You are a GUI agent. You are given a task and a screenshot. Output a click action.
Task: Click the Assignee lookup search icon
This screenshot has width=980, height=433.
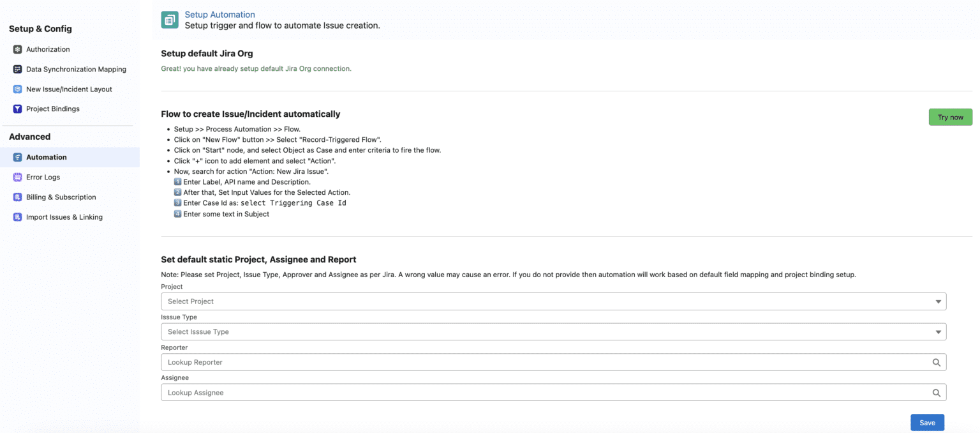click(x=936, y=393)
